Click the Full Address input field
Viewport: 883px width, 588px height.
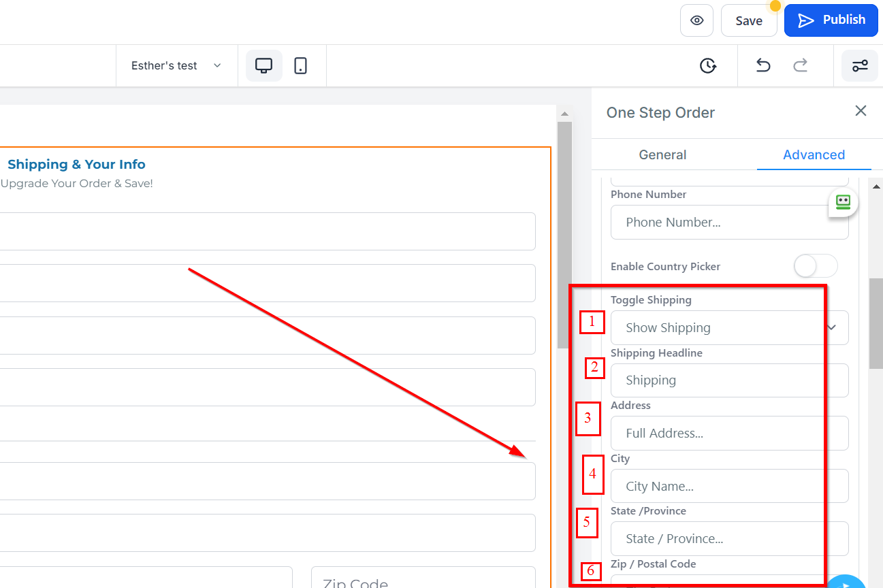tap(729, 434)
